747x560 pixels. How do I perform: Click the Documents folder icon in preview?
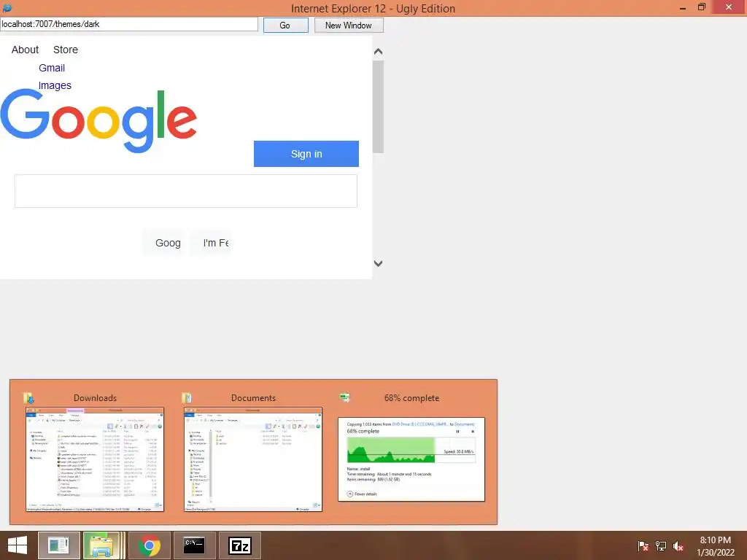point(187,397)
